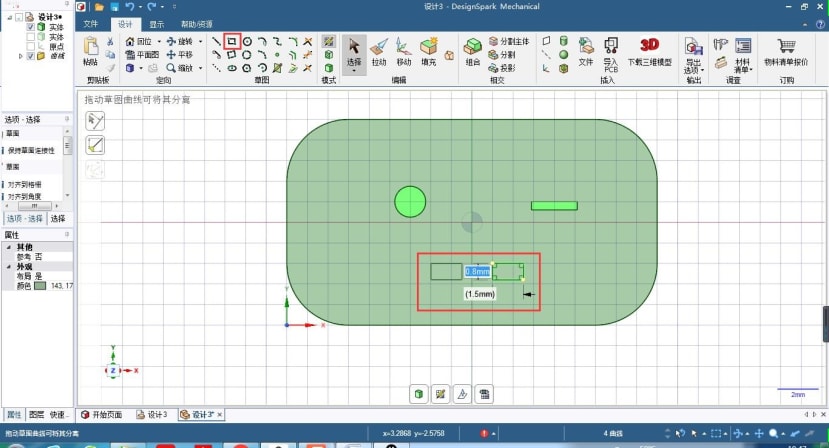The image size is (829, 448).
Task: Choose the Three-Point Rectangle tool
Action: coord(232,54)
